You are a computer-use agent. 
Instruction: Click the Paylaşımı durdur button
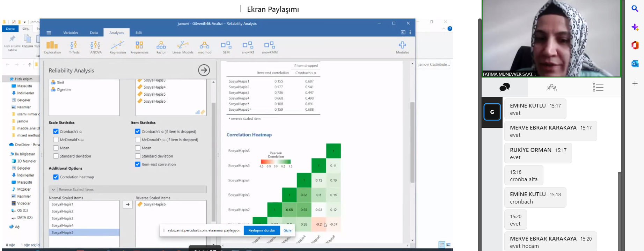click(x=262, y=230)
